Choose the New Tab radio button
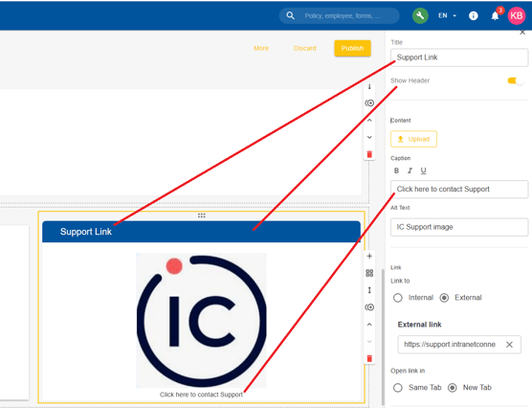The width and height of the screenshot is (532, 408). (453, 388)
